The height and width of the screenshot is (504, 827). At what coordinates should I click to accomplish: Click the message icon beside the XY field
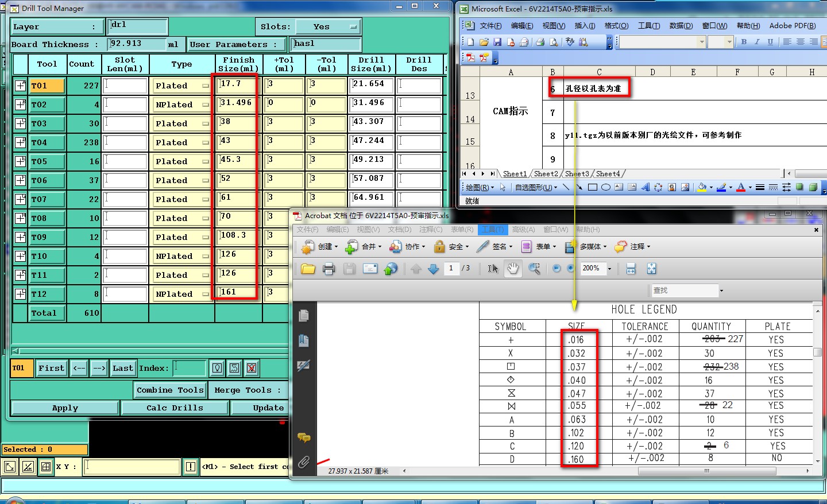[191, 467]
